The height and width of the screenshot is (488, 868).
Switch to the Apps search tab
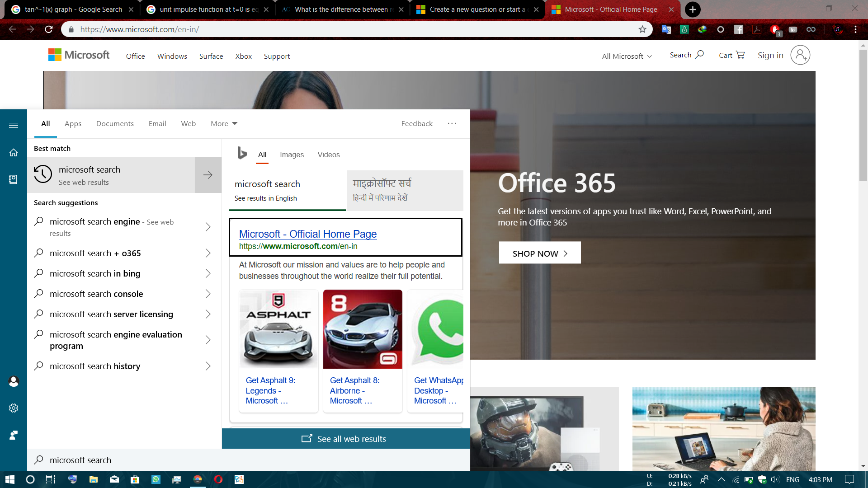pyautogui.click(x=73, y=124)
